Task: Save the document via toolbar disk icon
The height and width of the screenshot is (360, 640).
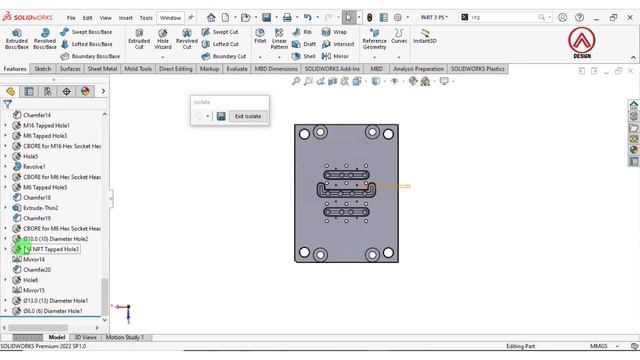Action: point(267,18)
